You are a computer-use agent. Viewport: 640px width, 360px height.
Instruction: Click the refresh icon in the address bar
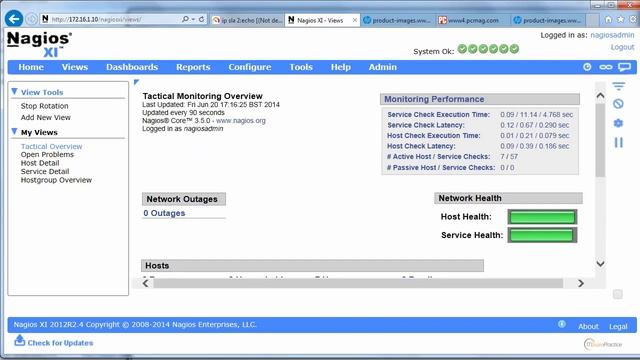201,19
